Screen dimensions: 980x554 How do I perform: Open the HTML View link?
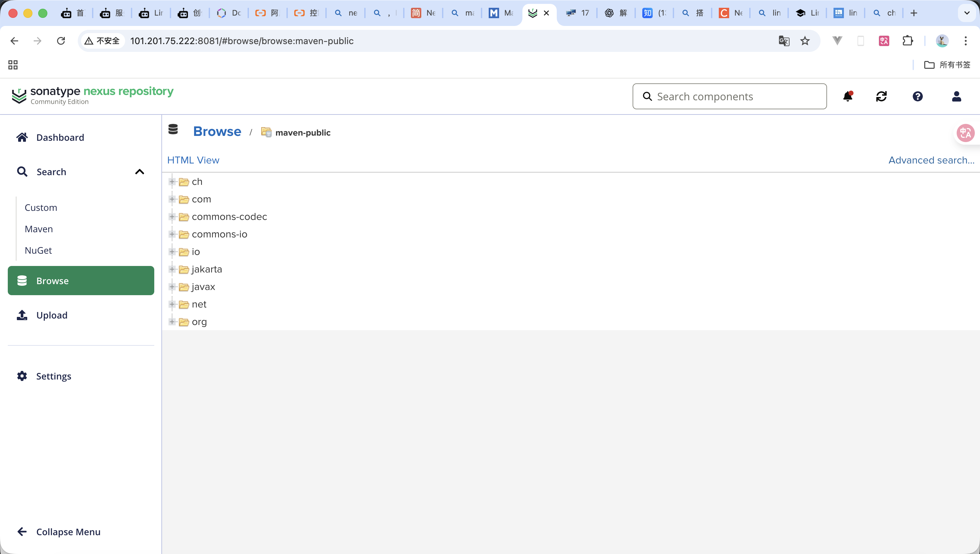193,160
